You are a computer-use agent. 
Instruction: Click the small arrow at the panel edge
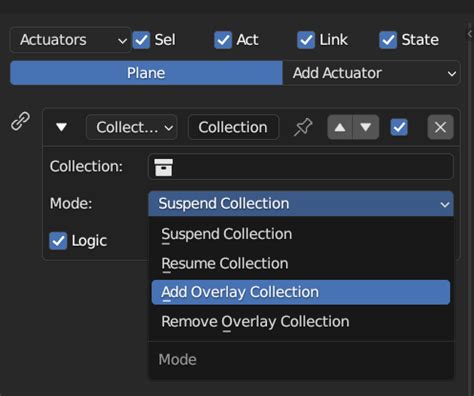470,33
